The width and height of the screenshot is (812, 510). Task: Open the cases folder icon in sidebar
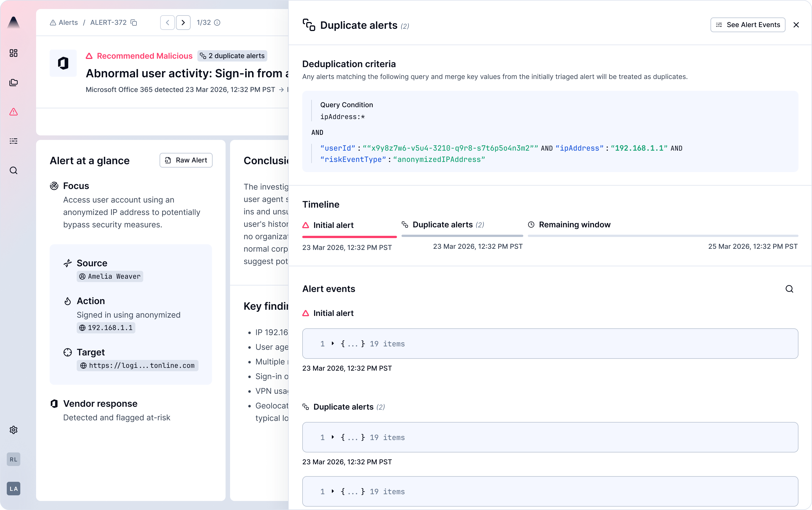tap(14, 82)
